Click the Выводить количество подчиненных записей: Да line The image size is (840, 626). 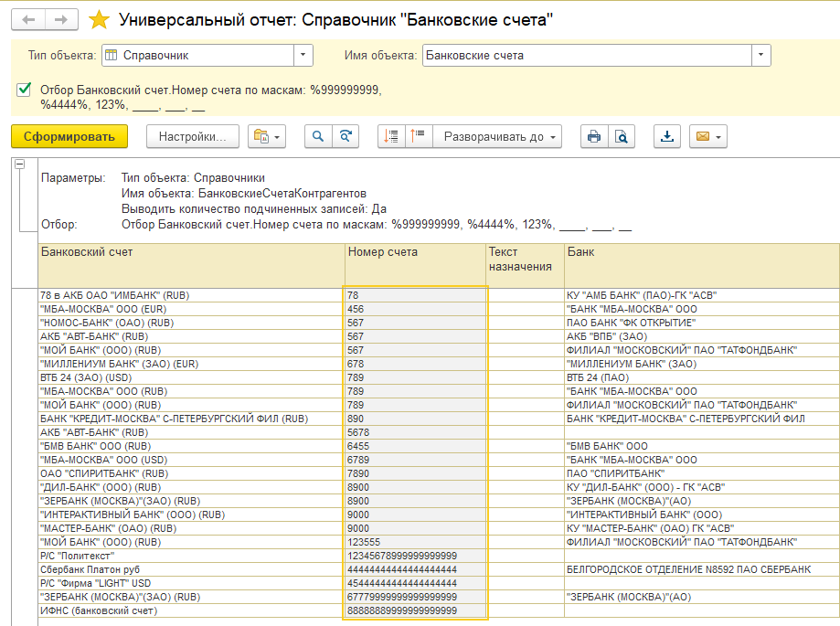(254, 209)
